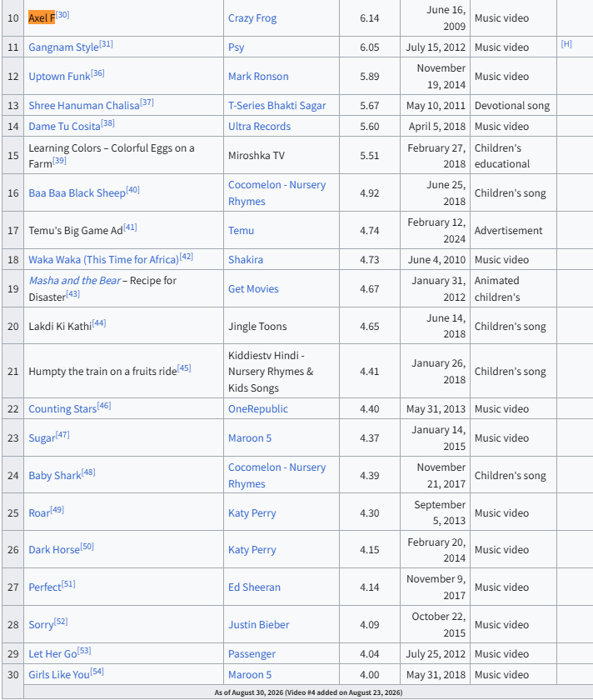This screenshot has height=700, width=593.
Task: Select the 6.14 views value
Action: (370, 18)
